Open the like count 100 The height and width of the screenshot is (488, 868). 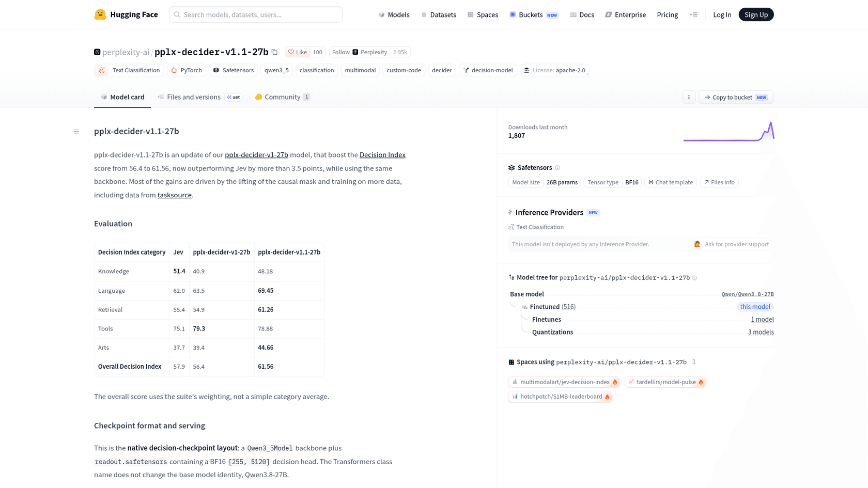(x=318, y=52)
